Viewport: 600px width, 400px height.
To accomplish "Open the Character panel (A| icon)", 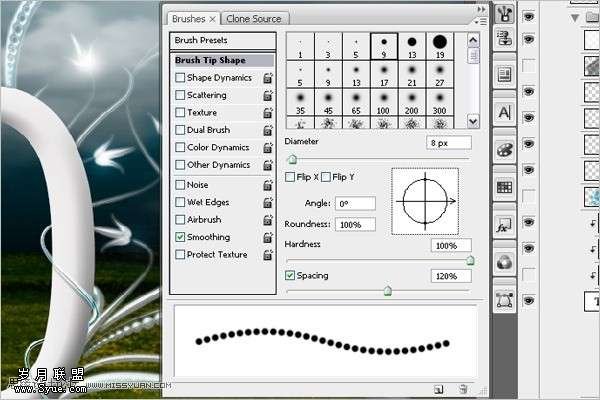I will click(505, 113).
